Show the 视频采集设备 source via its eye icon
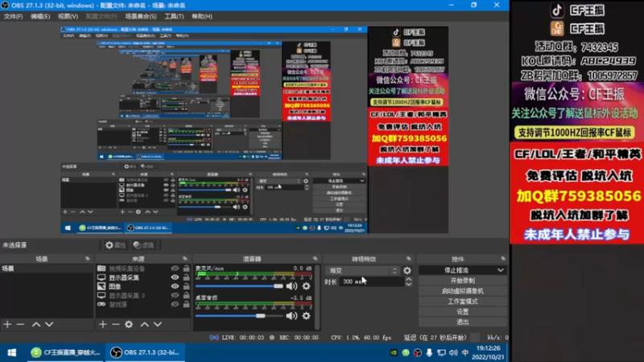 [175, 269]
